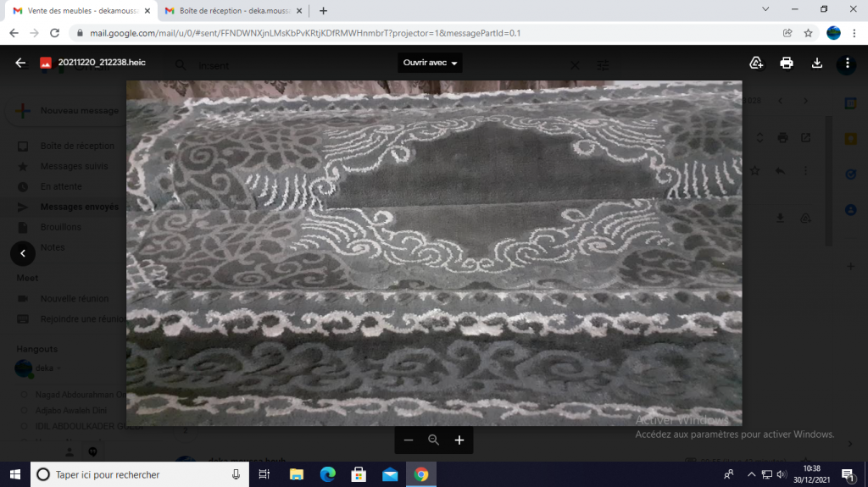
Task: Reset zoom with the magnifier icon
Action: (x=434, y=440)
